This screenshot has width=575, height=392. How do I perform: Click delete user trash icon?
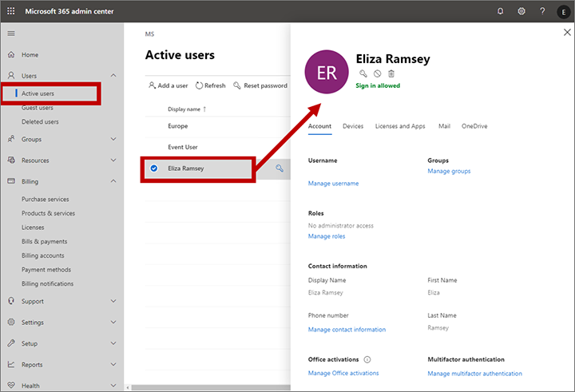[x=391, y=73]
